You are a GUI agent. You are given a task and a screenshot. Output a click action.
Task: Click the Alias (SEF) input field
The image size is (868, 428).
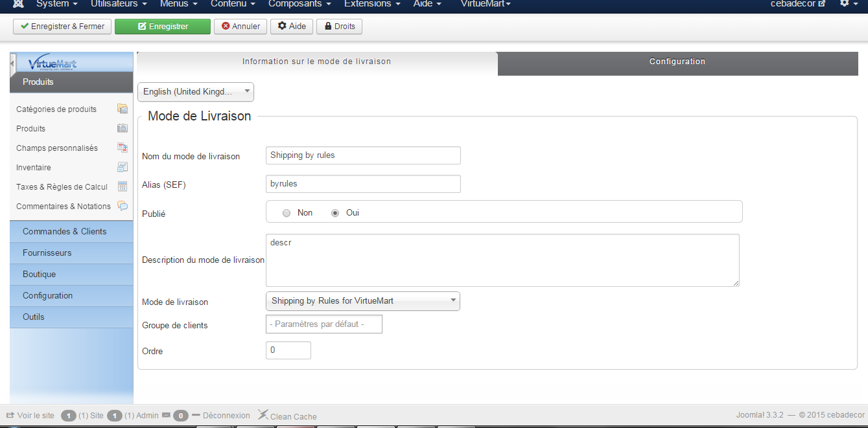pyautogui.click(x=363, y=184)
